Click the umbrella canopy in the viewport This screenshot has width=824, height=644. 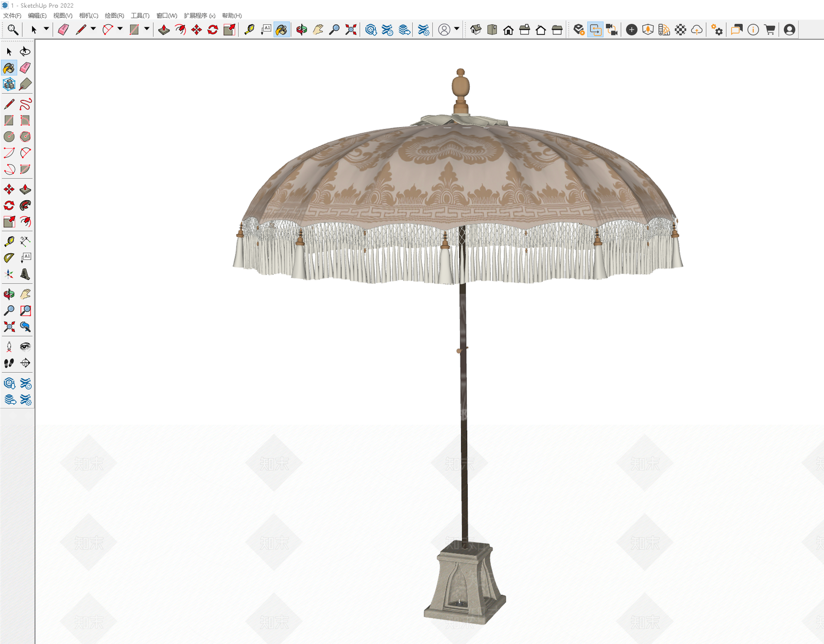[458, 175]
